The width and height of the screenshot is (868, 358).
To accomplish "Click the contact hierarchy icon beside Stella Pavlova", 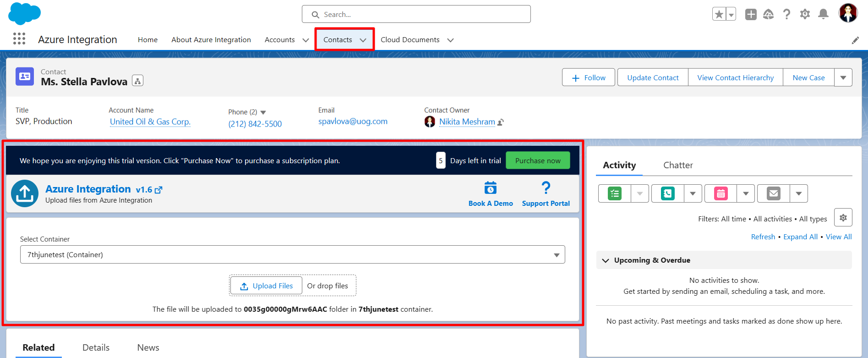I will tap(138, 81).
